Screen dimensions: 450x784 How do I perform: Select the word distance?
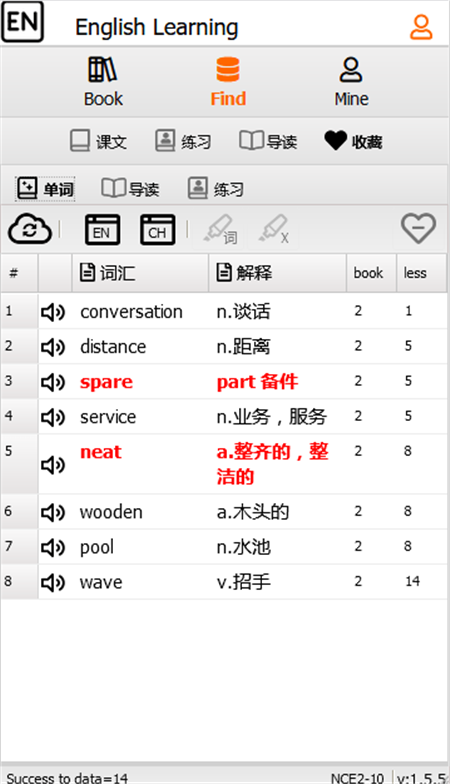point(113,347)
